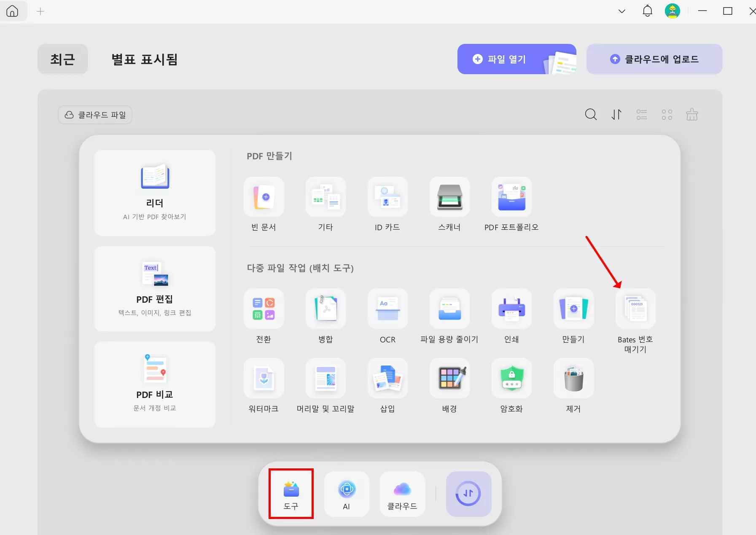Click the 파일 열기 button
The image size is (756, 535).
(x=517, y=59)
